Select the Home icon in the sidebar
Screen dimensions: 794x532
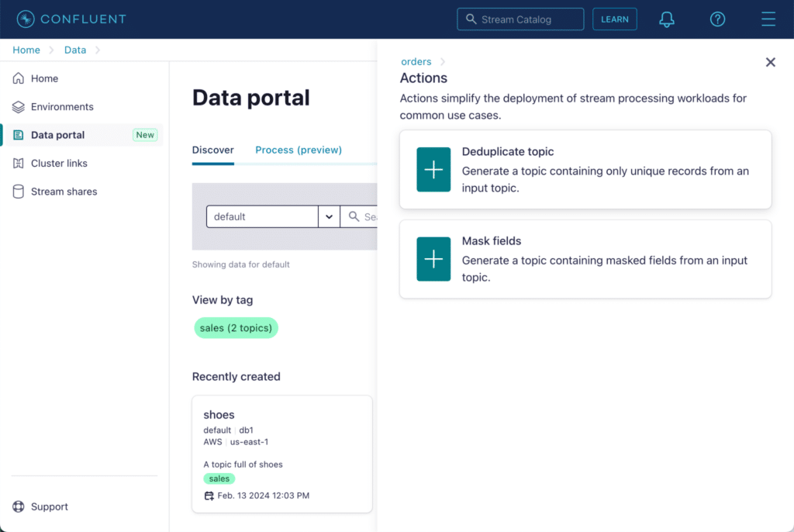point(17,78)
